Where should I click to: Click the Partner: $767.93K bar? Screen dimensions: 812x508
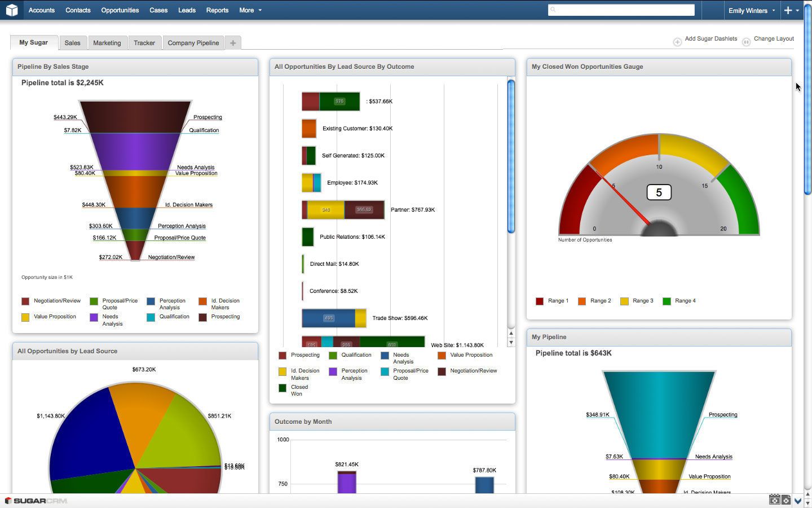tap(343, 209)
